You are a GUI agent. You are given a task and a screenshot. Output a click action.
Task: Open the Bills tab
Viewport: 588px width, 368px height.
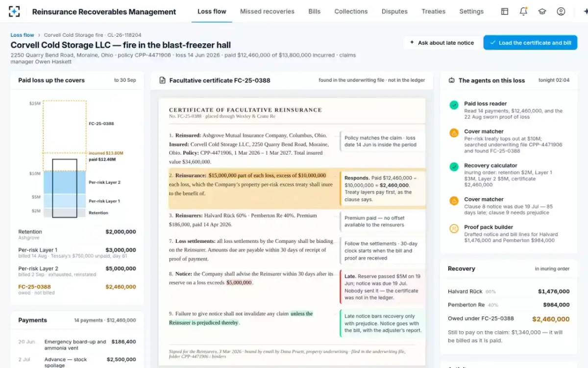pos(314,11)
